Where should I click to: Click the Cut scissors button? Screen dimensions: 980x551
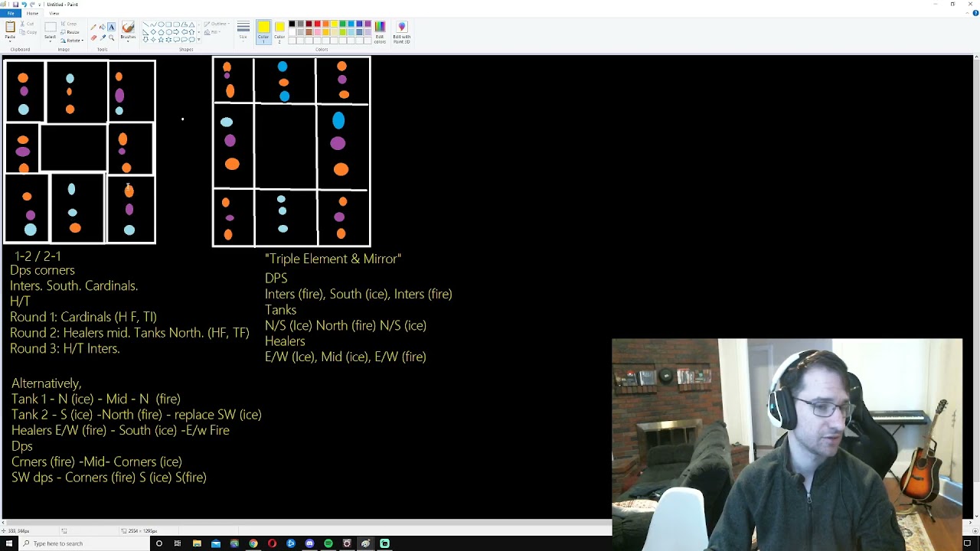coord(28,24)
